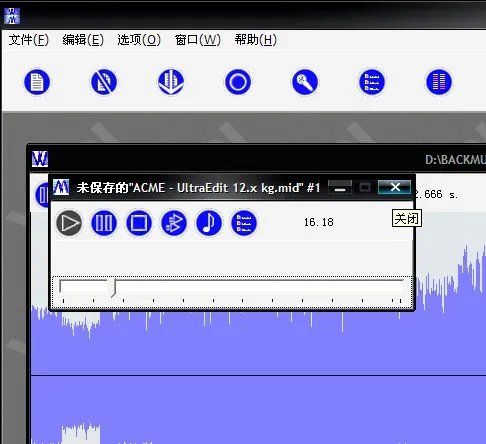The height and width of the screenshot is (444, 486).
Task: Click the pause button in the wave window
Action: click(42, 195)
